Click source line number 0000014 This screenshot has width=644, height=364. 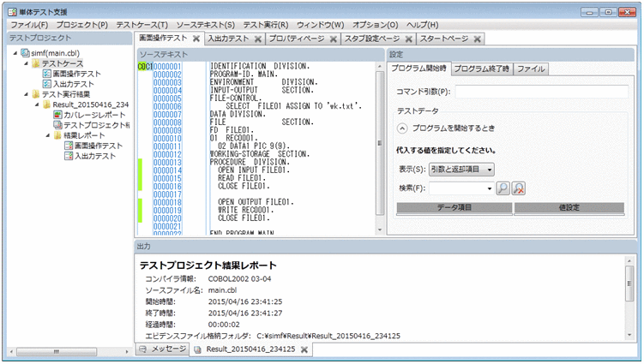167,170
